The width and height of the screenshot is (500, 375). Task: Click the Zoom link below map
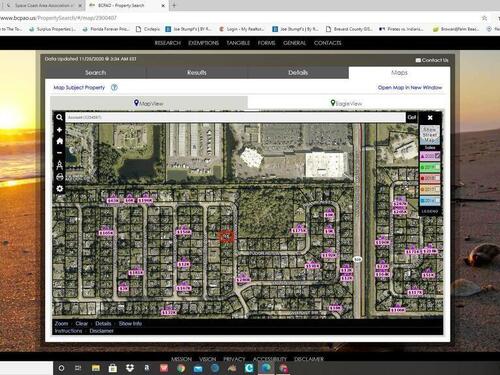[61, 323]
